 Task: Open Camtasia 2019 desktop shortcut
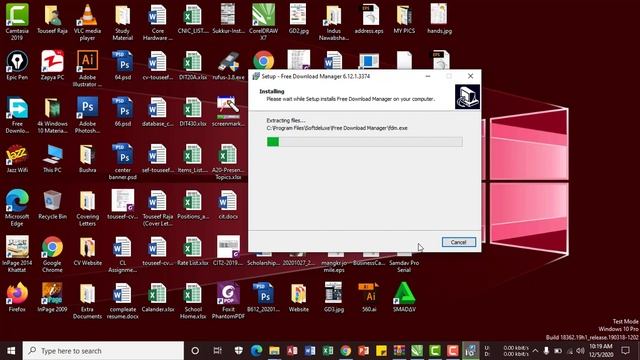pos(17,22)
